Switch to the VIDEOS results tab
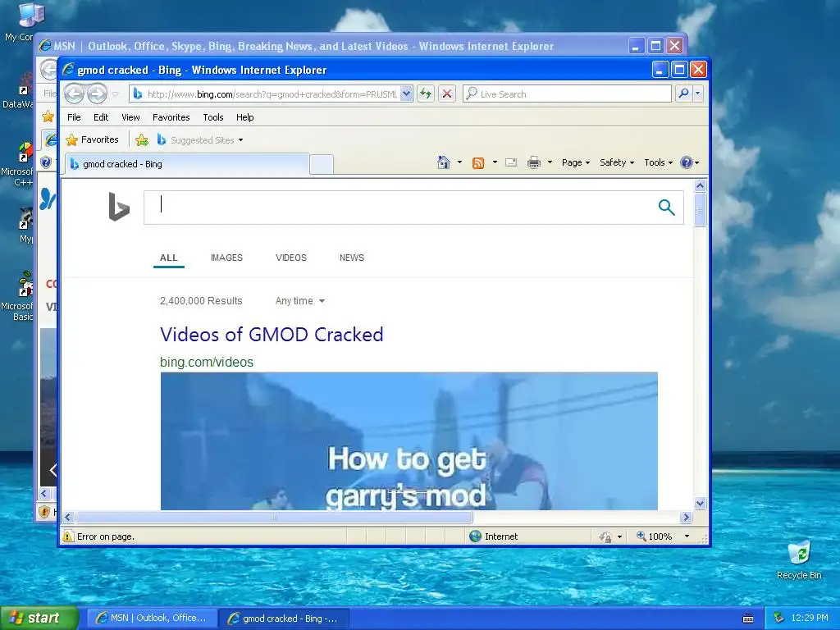 click(291, 258)
